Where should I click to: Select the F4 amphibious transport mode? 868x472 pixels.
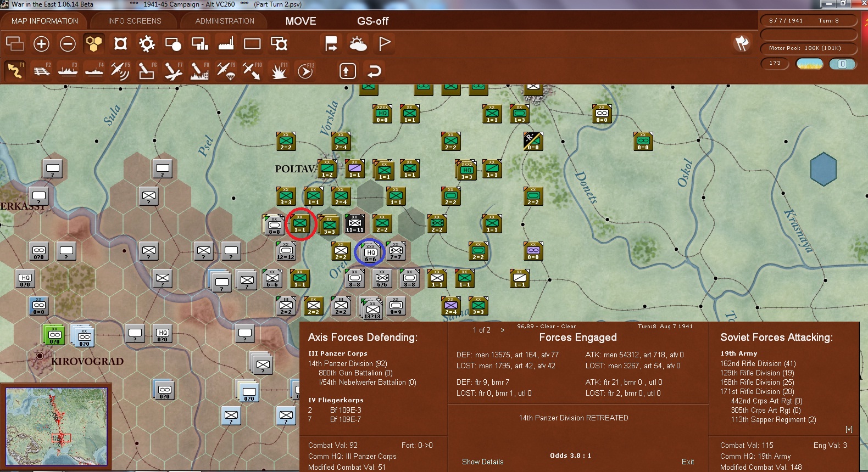click(x=94, y=71)
